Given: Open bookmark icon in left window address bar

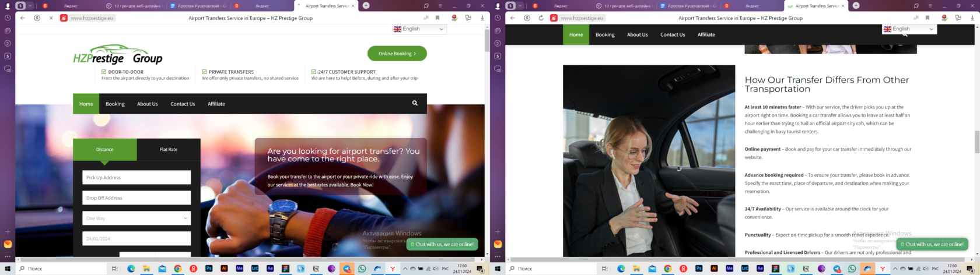Looking at the screenshot, I should pos(437,18).
